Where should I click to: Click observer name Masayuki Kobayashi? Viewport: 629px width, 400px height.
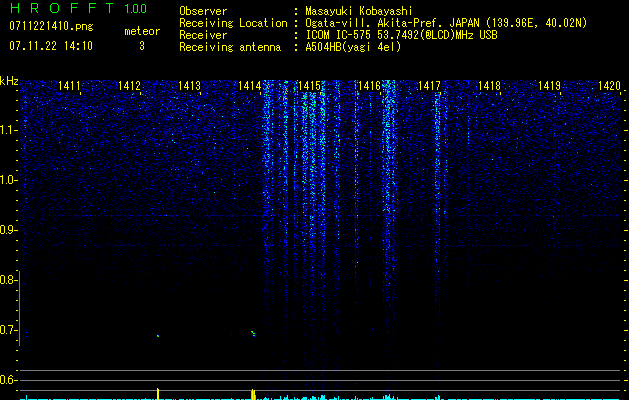[359, 11]
